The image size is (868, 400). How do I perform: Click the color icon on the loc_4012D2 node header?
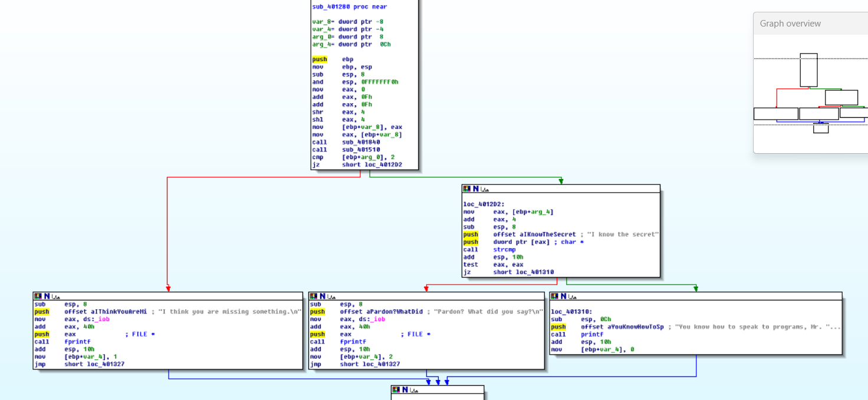point(466,189)
